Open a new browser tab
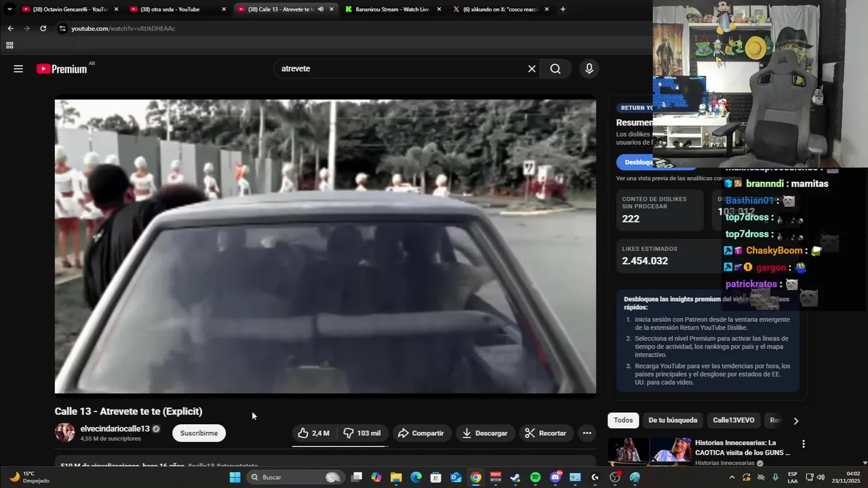This screenshot has height=488, width=868. 563,9
